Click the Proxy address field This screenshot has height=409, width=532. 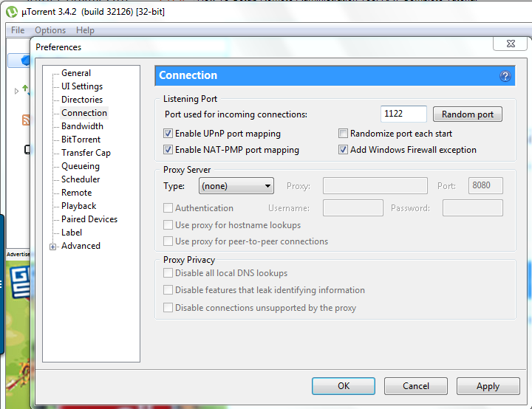pos(375,186)
